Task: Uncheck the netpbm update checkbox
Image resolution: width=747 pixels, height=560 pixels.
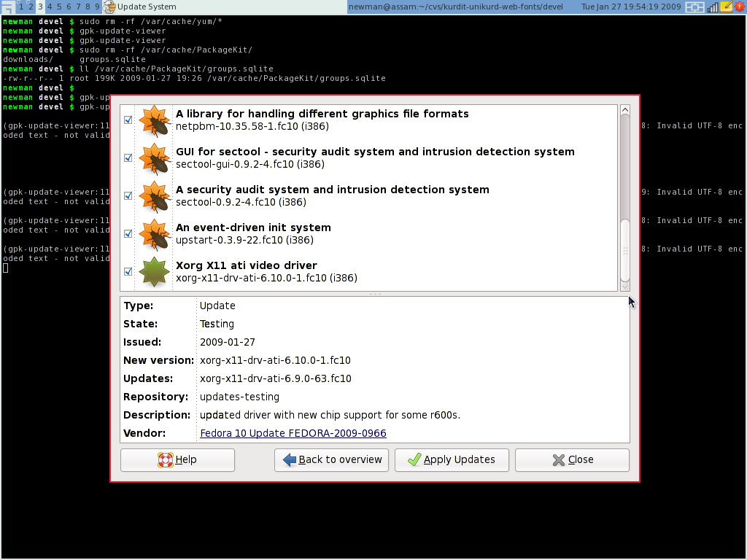Action: pyautogui.click(x=128, y=120)
